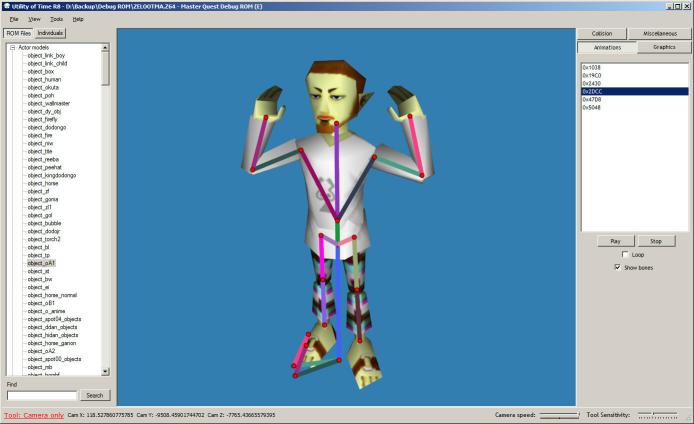Image resolution: width=694 pixels, height=424 pixels.
Task: Select object_ddan_objects in the tree
Action: coord(52,327)
